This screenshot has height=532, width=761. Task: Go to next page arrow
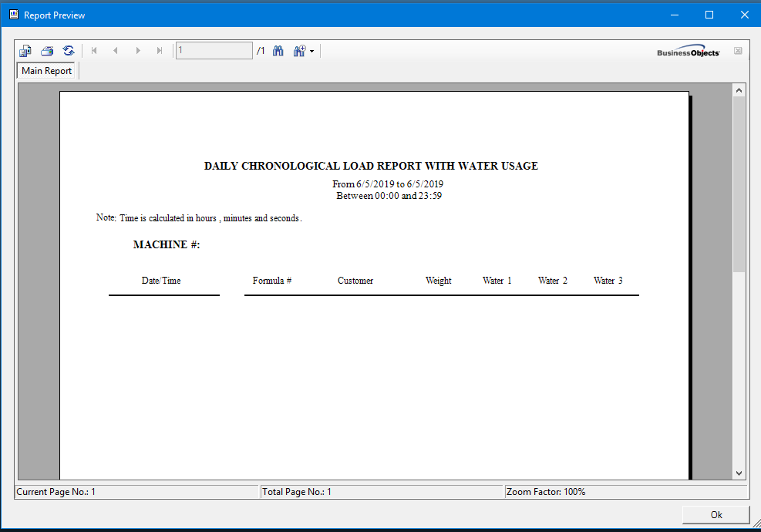tap(138, 51)
